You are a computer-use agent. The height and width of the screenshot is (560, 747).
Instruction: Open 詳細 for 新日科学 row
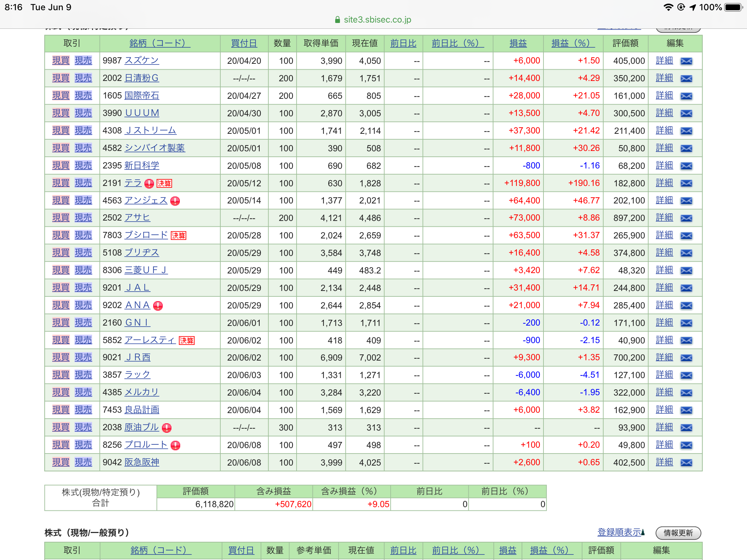(664, 165)
